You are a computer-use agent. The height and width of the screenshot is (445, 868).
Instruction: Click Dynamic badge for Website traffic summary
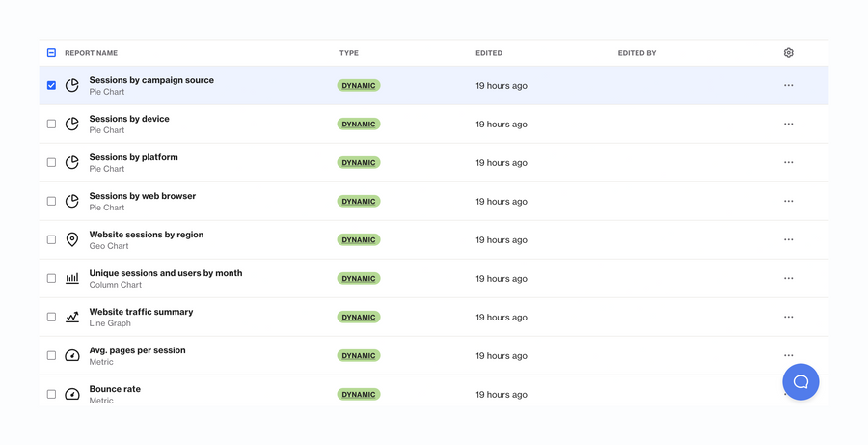tap(359, 317)
